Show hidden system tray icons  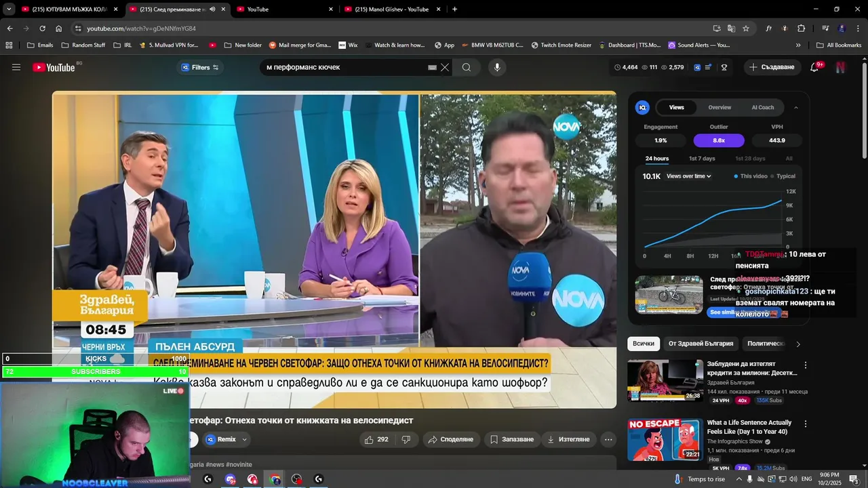739,479
